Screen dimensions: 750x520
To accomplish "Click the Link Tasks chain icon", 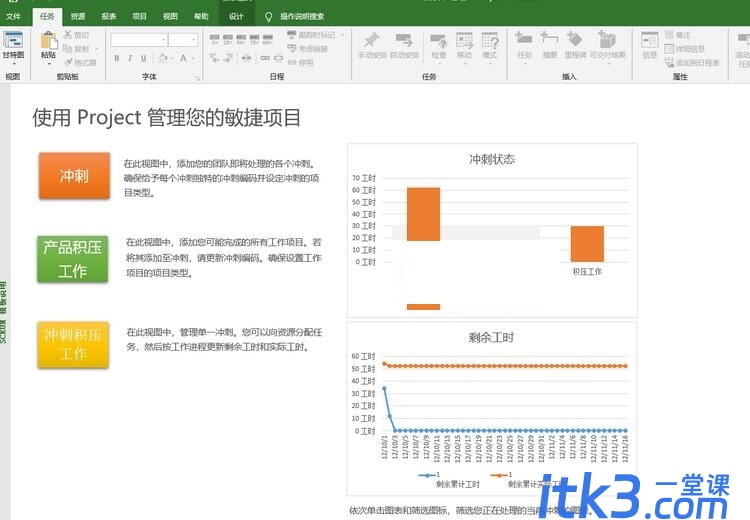I will click(265, 58).
